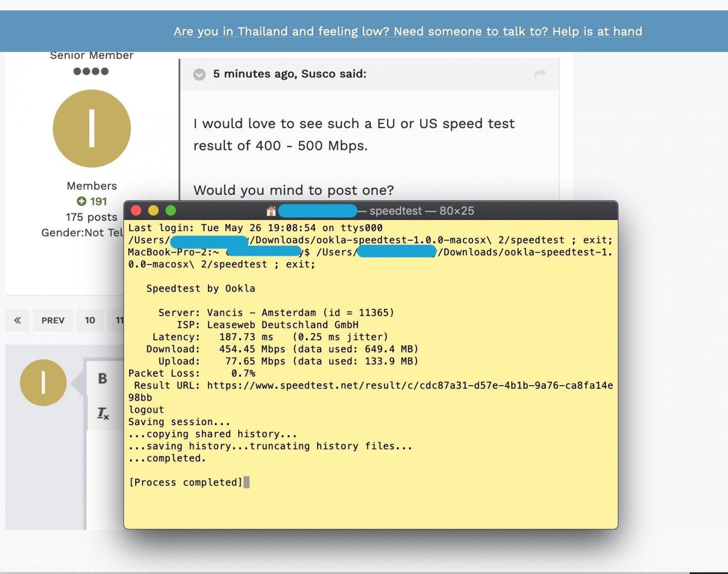Click the reply arrow on Susco's quote
The image size is (728, 574).
(540, 74)
